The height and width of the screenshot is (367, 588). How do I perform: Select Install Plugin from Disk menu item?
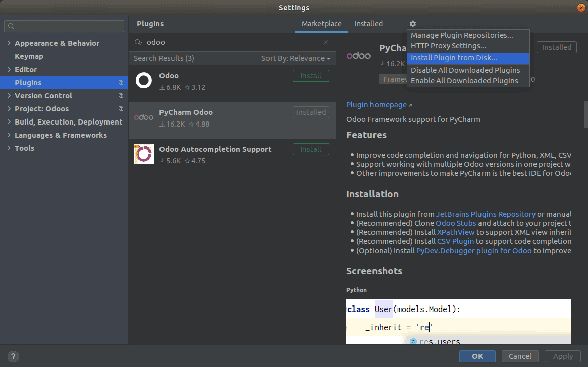pos(468,58)
